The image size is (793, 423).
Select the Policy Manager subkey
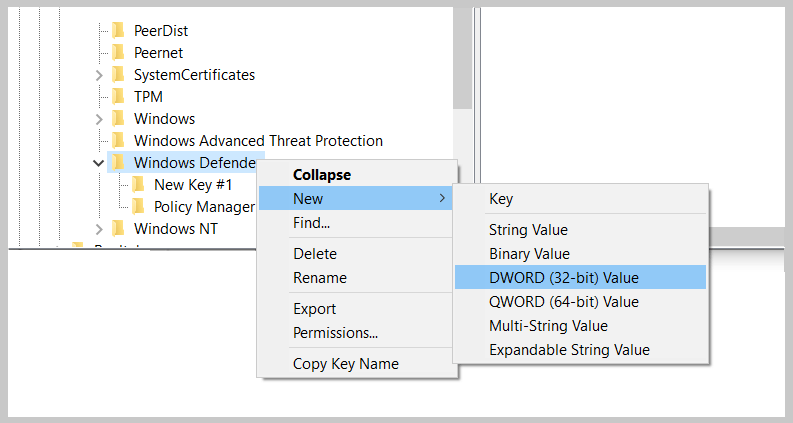205,207
